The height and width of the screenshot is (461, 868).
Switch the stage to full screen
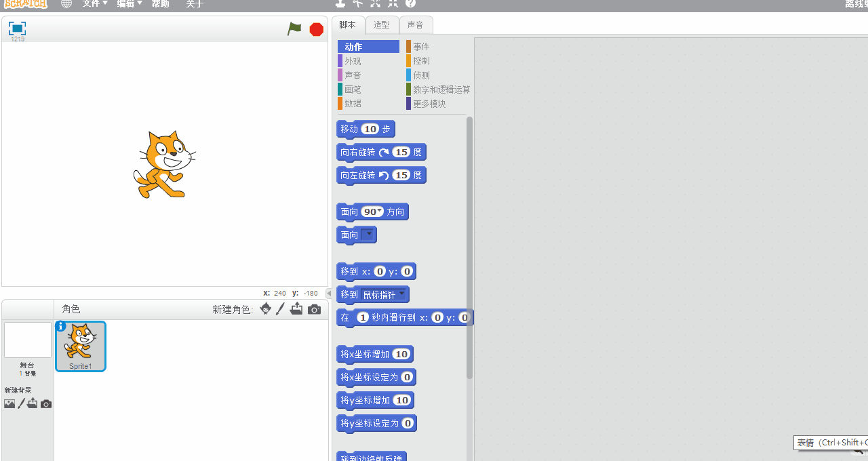[17, 28]
